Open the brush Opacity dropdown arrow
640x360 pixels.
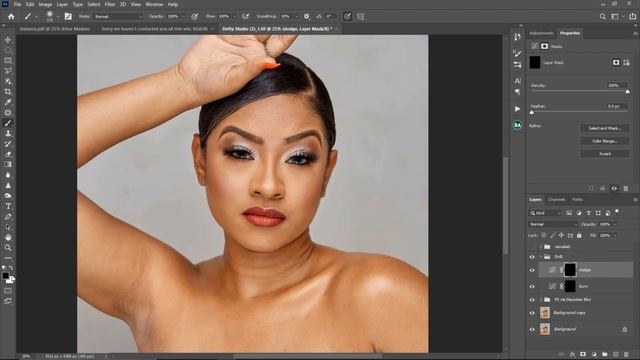[x=183, y=17]
